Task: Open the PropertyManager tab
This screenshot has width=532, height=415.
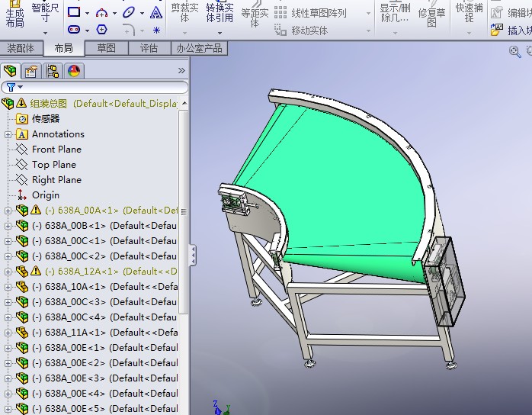Action: point(31,71)
